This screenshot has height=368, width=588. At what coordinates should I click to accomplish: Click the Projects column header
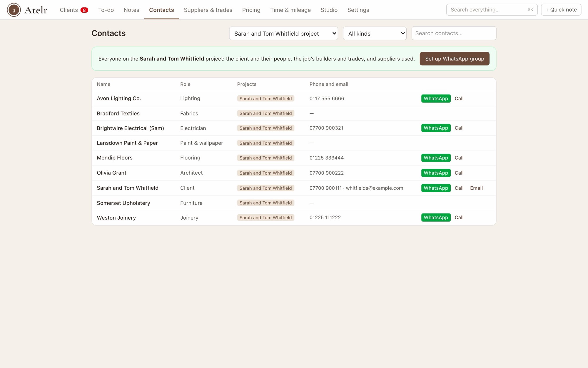pyautogui.click(x=247, y=84)
